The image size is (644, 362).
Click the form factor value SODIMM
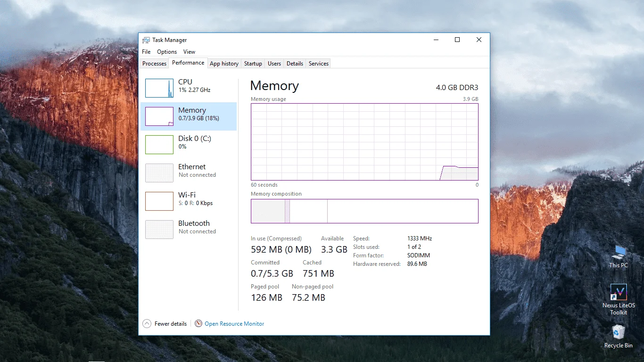(419, 255)
